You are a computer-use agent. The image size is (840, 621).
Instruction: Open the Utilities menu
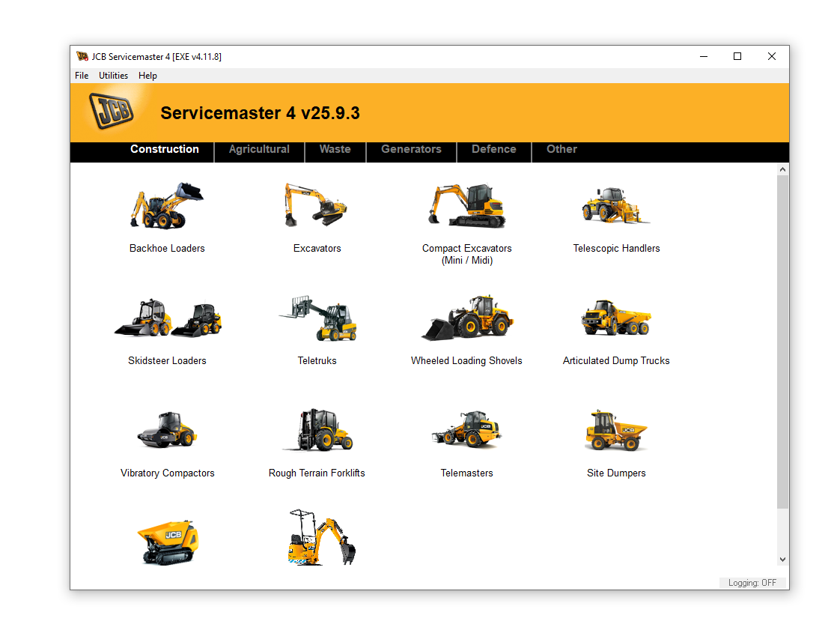click(113, 76)
